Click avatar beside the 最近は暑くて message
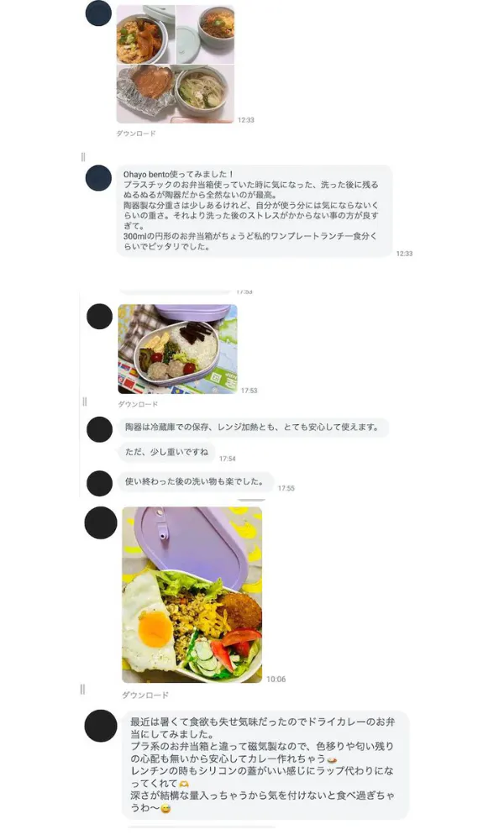504x840 pixels. [x=101, y=726]
